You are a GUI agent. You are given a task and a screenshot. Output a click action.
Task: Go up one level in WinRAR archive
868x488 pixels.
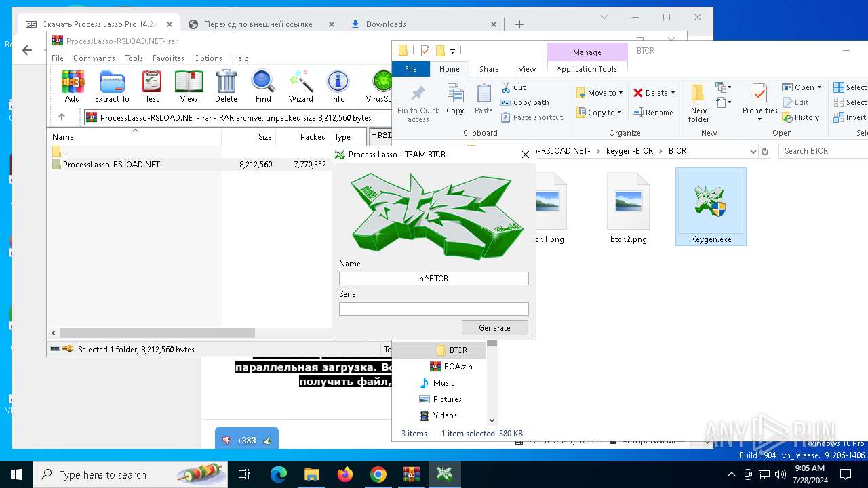tap(62, 117)
